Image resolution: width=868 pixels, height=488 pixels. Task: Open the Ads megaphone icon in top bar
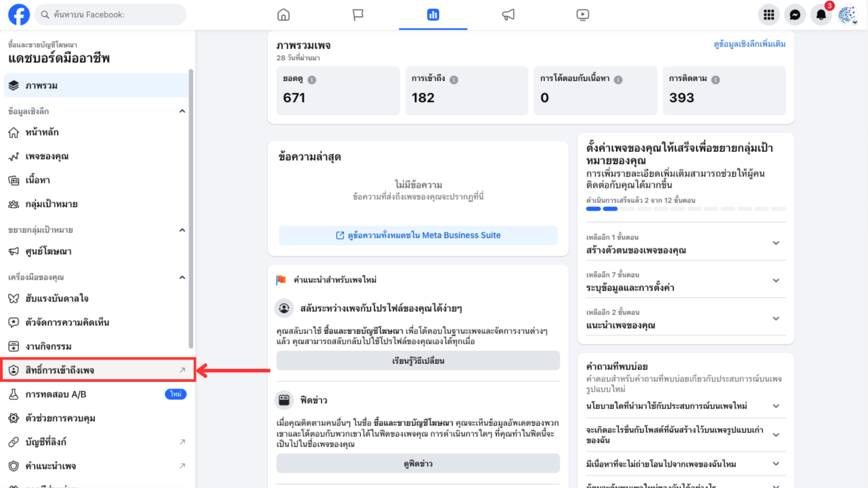tap(508, 15)
